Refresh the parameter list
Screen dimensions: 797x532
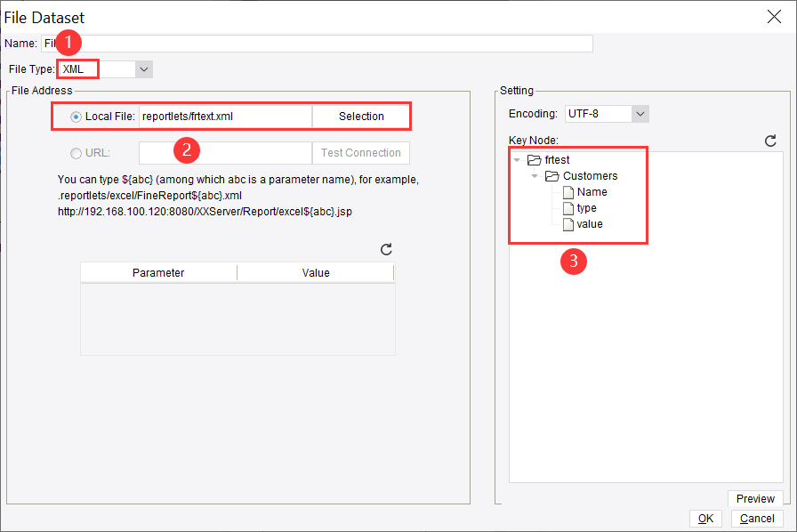click(386, 249)
